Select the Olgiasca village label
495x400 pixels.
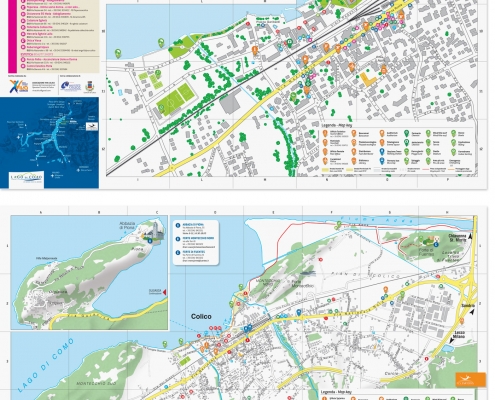[x=58, y=292]
